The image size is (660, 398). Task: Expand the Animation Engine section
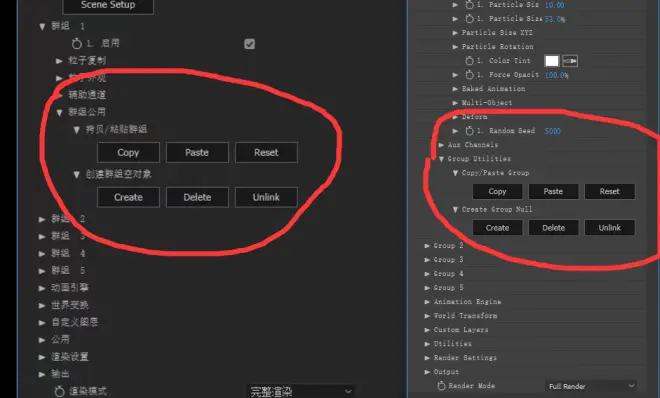pyautogui.click(x=427, y=302)
